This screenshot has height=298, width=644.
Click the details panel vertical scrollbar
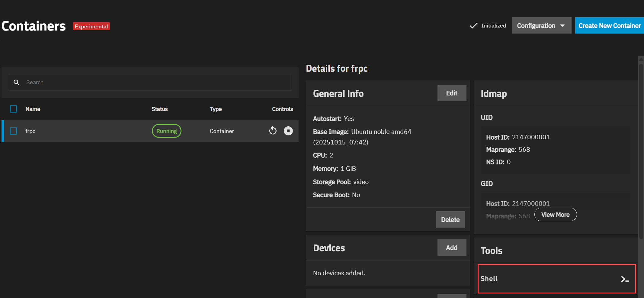640,151
